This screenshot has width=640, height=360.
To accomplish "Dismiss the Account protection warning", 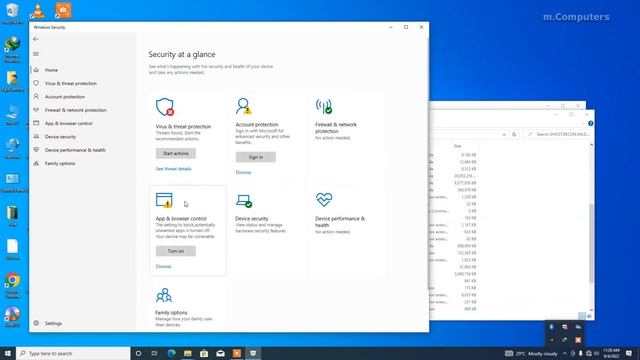I will click(x=243, y=172).
